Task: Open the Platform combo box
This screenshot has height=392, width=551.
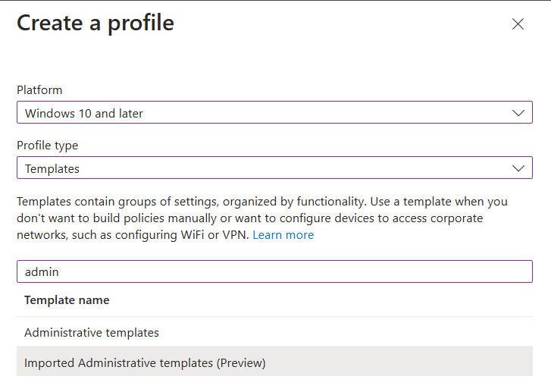Action: pos(274,113)
